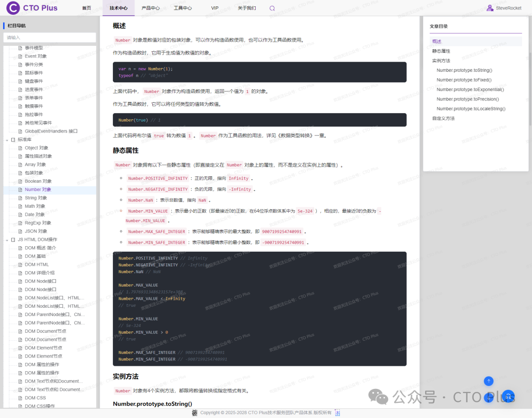Image resolution: width=532 pixels, height=418 pixels.
Task: Click the 文章目录 panel heading
Action: [x=438, y=26]
